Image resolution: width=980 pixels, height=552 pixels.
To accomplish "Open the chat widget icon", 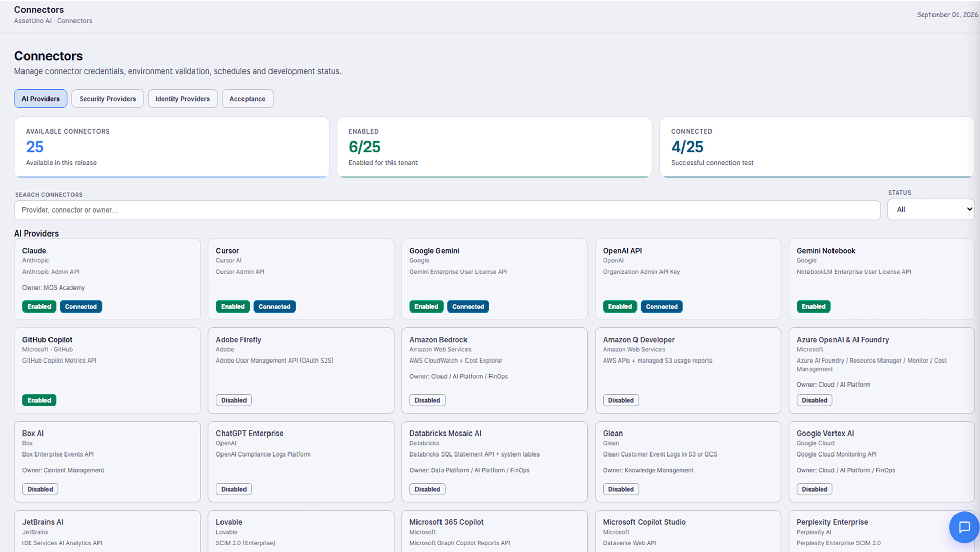I will click(964, 527).
